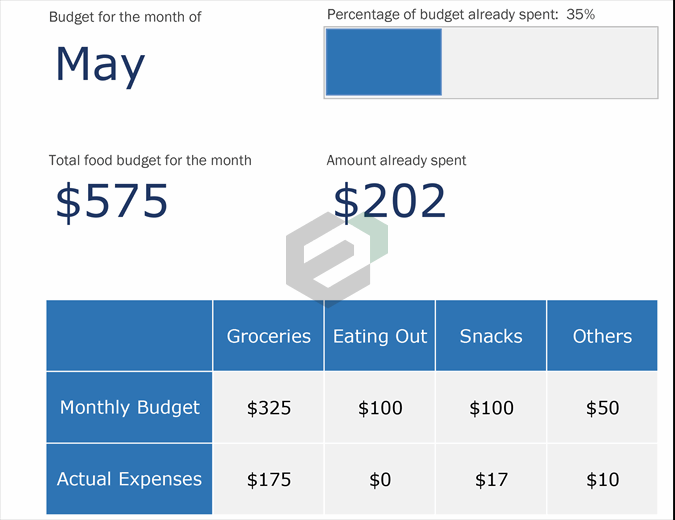Select the $0 Eating Out expenses cell
675x520 pixels.
click(379, 480)
